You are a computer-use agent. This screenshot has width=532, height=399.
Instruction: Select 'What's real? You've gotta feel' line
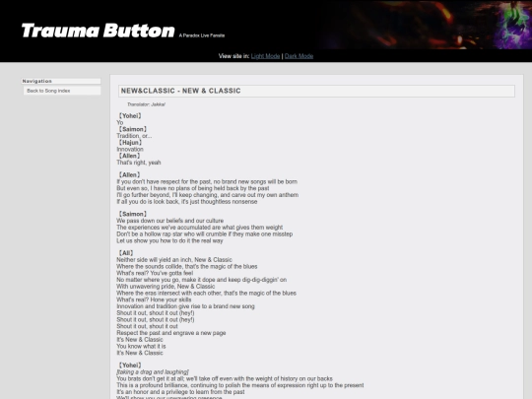click(x=155, y=273)
